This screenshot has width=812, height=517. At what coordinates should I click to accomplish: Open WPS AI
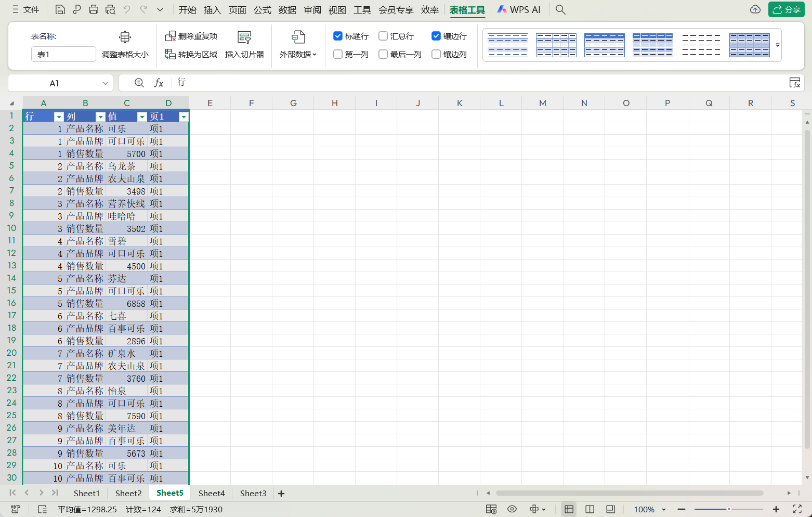tap(518, 9)
